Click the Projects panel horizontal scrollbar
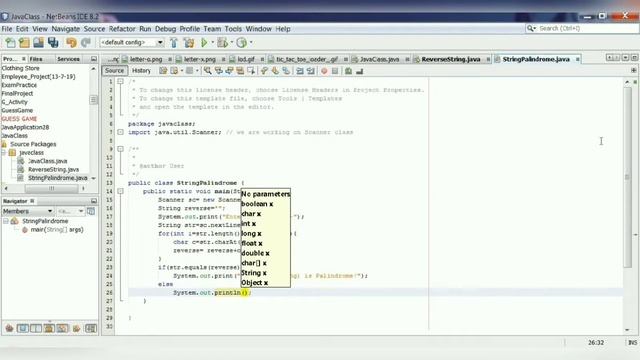The image size is (640, 360). coord(51,189)
